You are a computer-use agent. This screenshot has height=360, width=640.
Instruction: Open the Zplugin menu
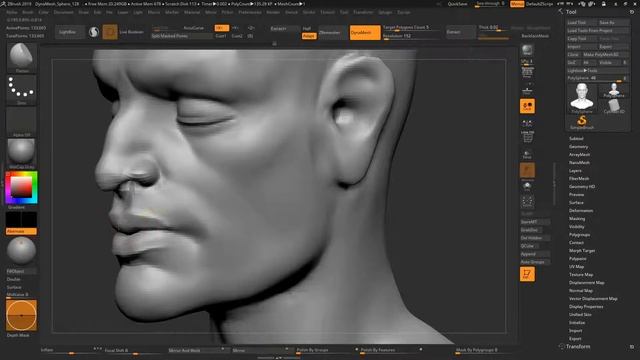385,12
